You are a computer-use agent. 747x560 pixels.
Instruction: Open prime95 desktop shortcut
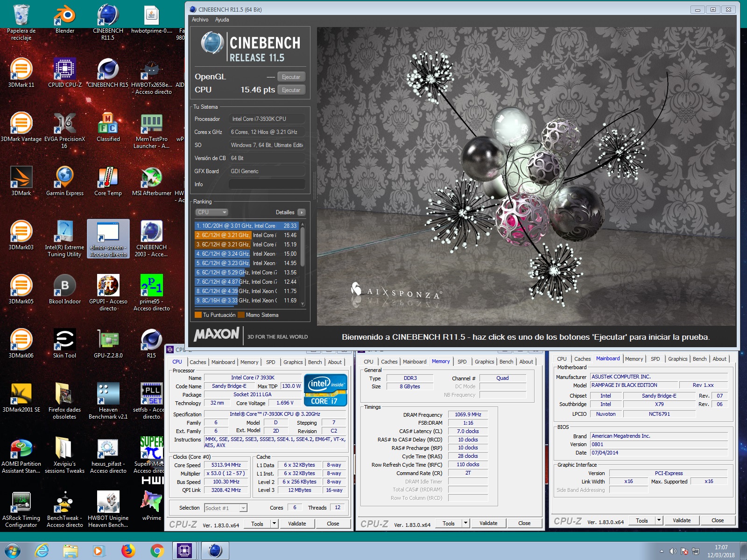(151, 293)
